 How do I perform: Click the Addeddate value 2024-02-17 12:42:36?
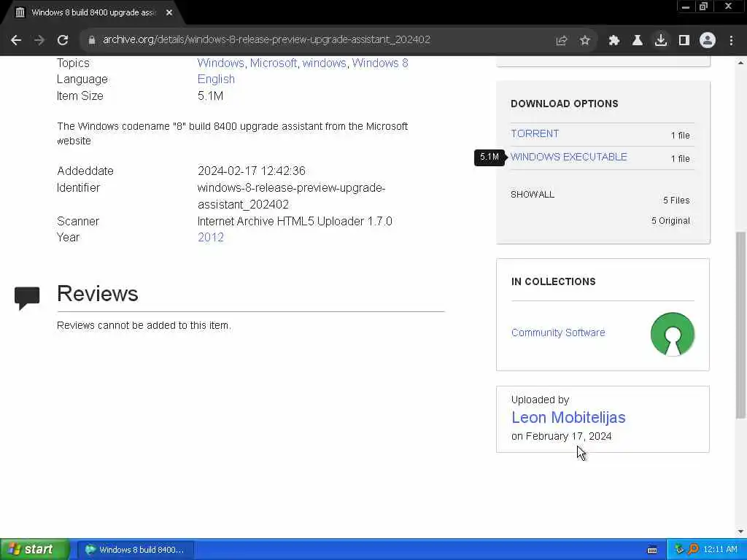tap(252, 171)
